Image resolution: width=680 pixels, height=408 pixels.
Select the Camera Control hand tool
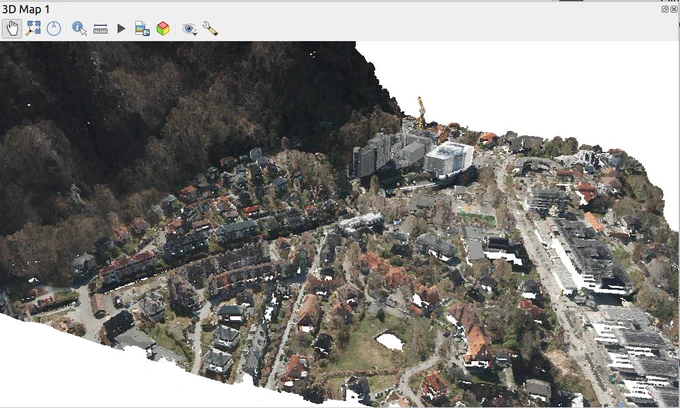coord(12,29)
